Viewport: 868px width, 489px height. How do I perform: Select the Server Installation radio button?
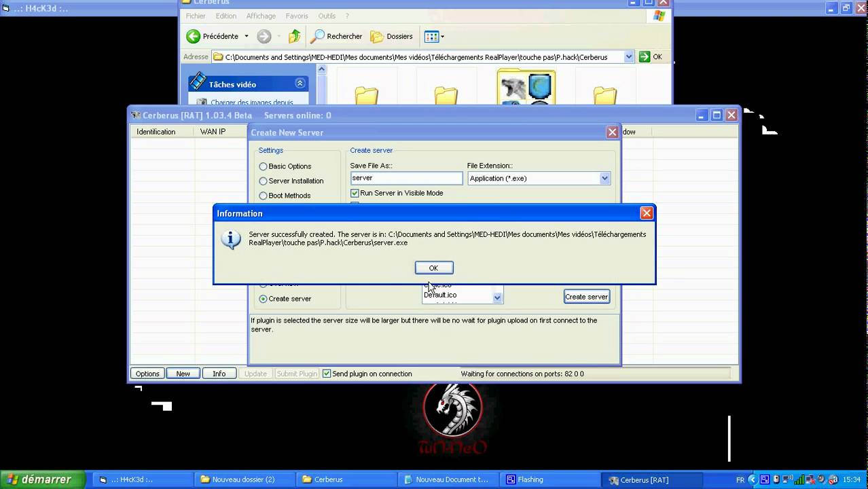(263, 181)
